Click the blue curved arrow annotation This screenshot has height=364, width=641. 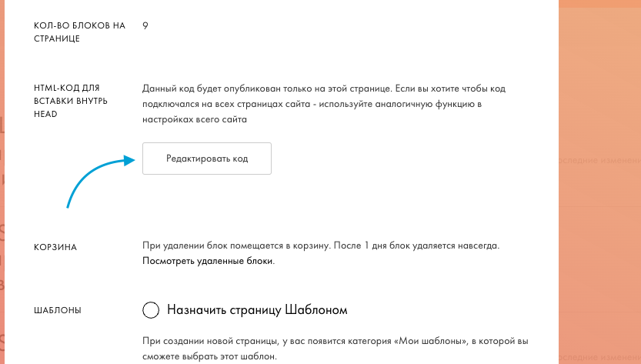click(100, 180)
